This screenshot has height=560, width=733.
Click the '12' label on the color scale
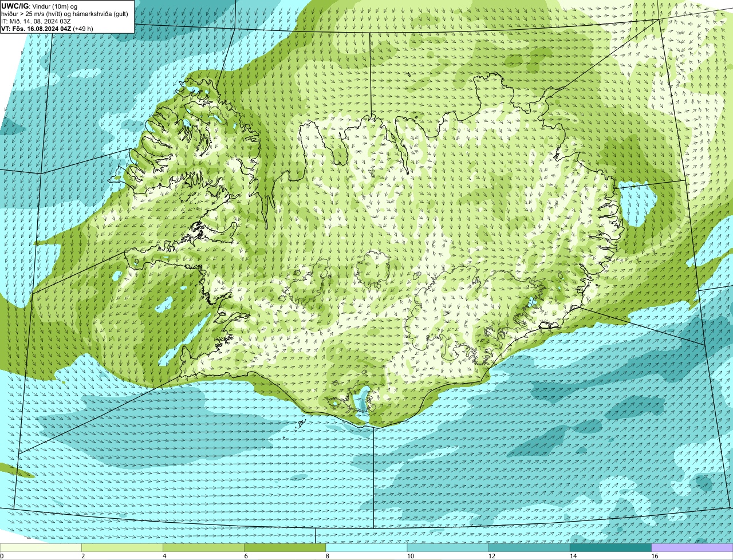coord(491,556)
